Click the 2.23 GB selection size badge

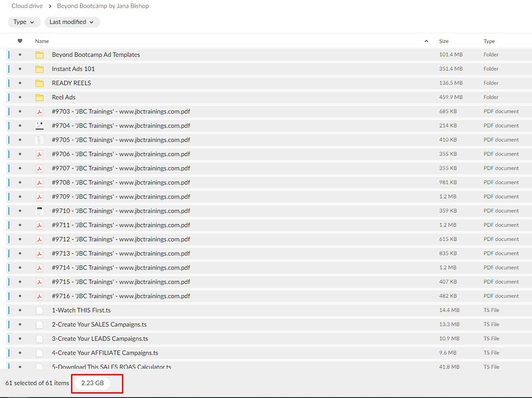[x=92, y=383]
